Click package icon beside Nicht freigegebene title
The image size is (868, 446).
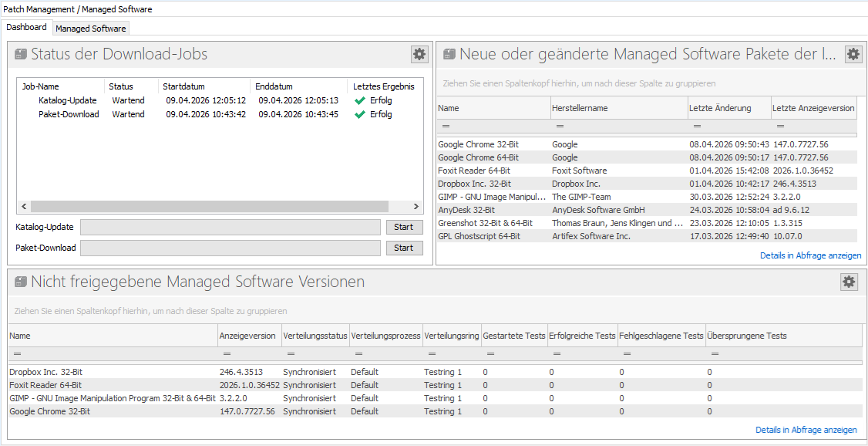[x=21, y=282]
